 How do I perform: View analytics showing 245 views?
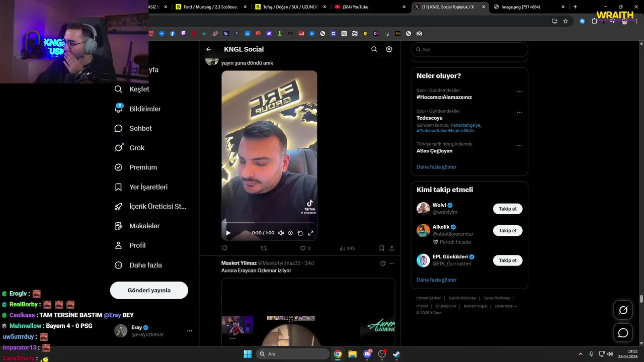tap(347, 248)
